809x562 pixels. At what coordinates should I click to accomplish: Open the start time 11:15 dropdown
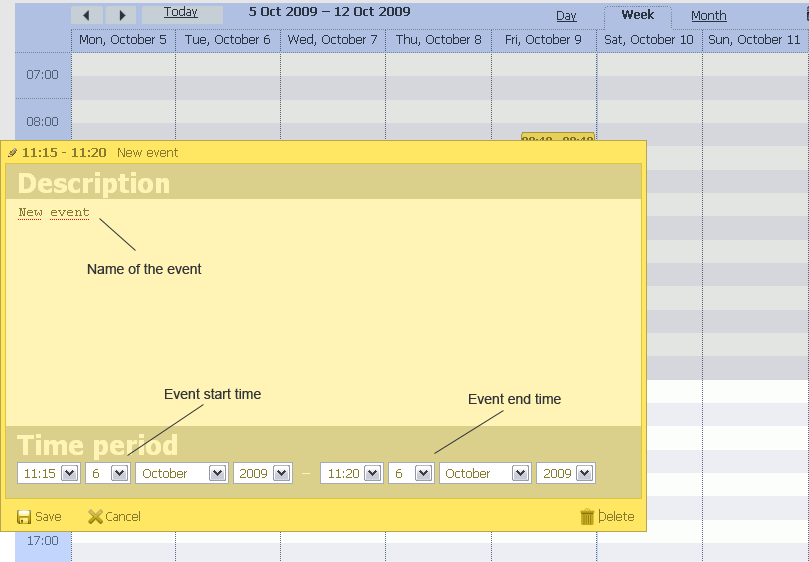69,473
